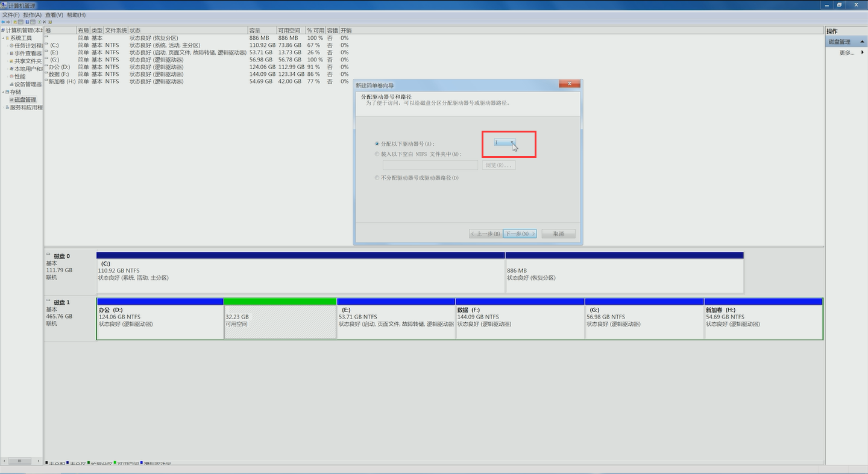Select the 办公 (D:) partition block
The width and height of the screenshot is (868, 474).
click(x=160, y=318)
